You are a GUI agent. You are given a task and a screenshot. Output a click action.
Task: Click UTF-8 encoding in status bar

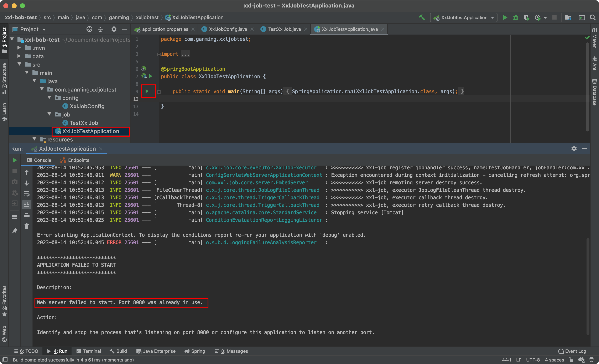click(533, 360)
